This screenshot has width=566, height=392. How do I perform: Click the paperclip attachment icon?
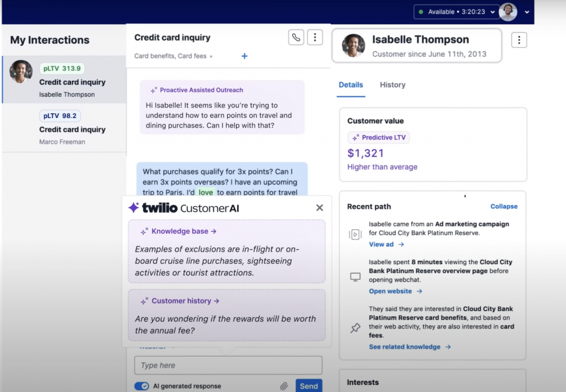pos(285,385)
